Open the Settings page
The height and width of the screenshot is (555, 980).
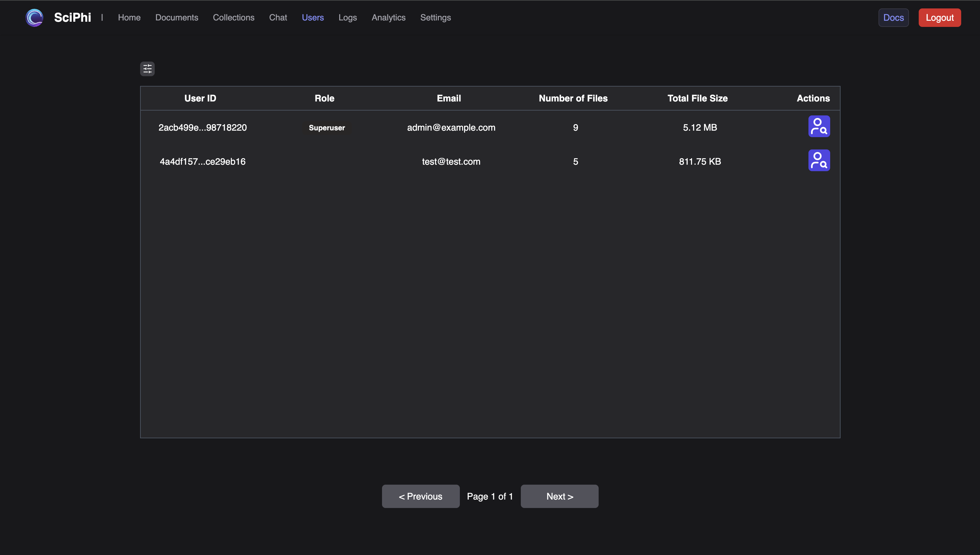click(x=436, y=18)
